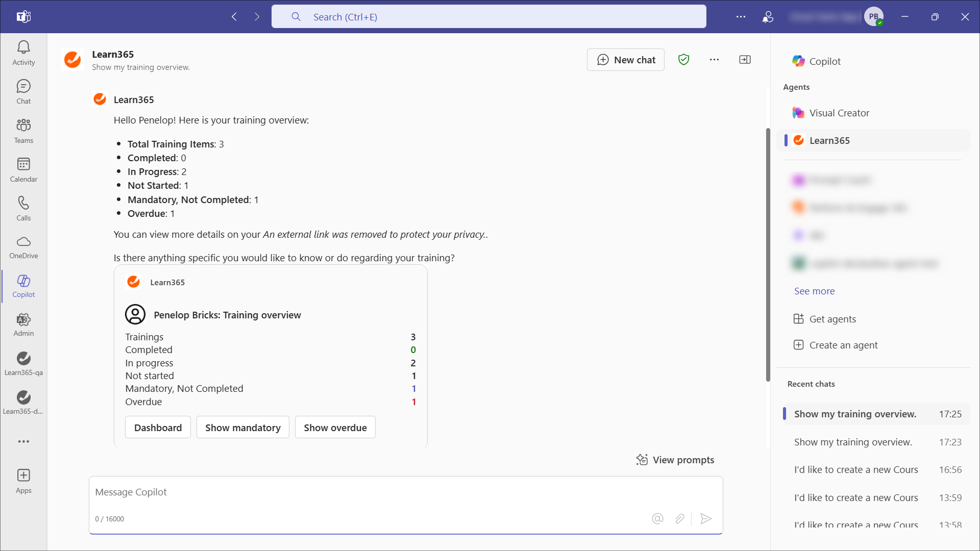This screenshot has height=551, width=980.
Task: Open settings ellipsis in title bar
Action: [741, 17]
